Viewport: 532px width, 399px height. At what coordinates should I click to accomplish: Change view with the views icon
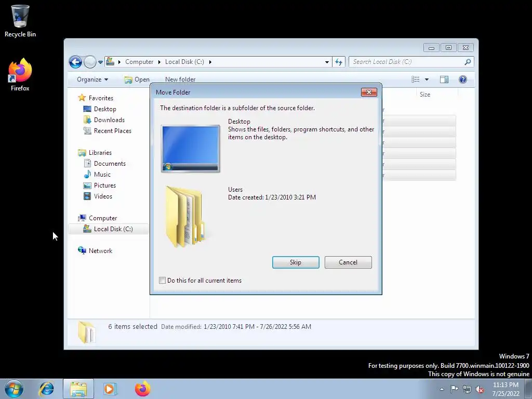pos(415,79)
